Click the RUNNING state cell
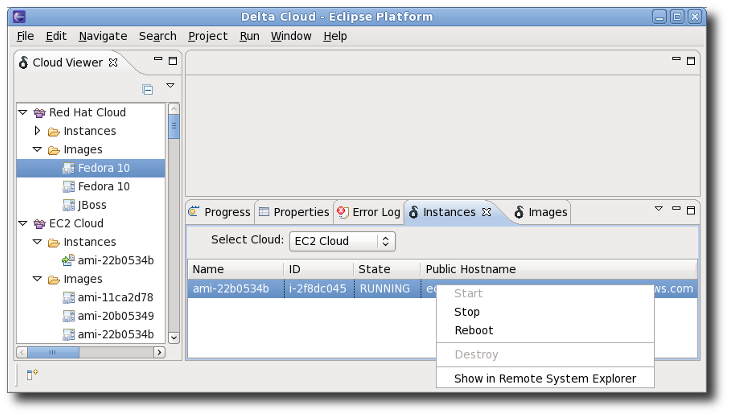 click(385, 289)
